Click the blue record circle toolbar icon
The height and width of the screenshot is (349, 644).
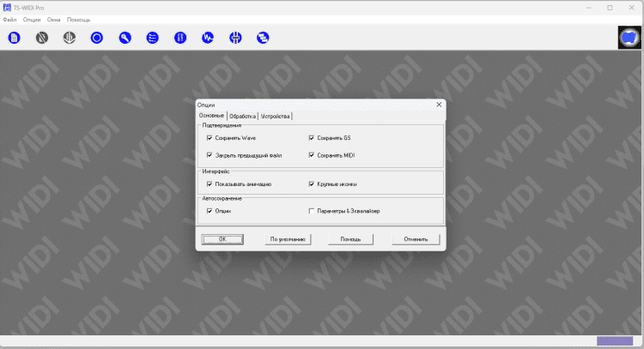pos(97,38)
